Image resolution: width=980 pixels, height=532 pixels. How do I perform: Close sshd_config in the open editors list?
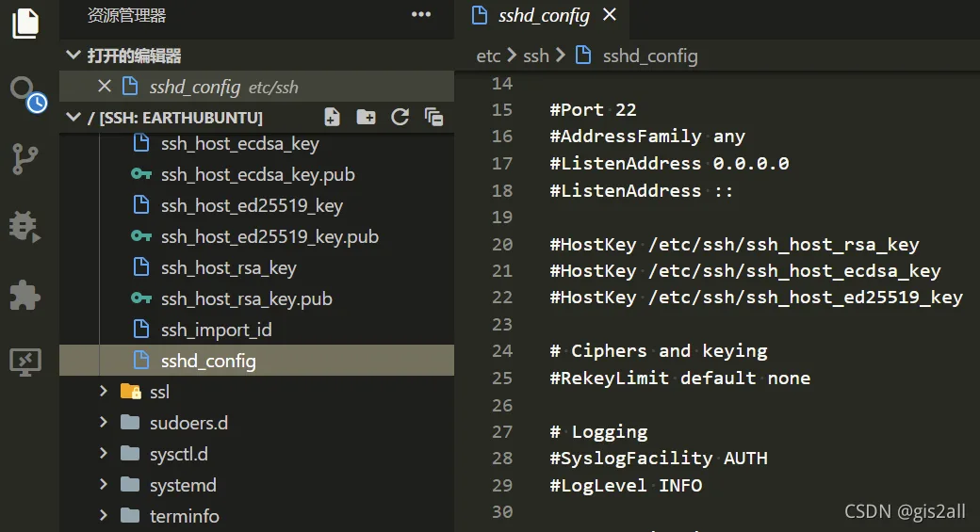pyautogui.click(x=105, y=87)
